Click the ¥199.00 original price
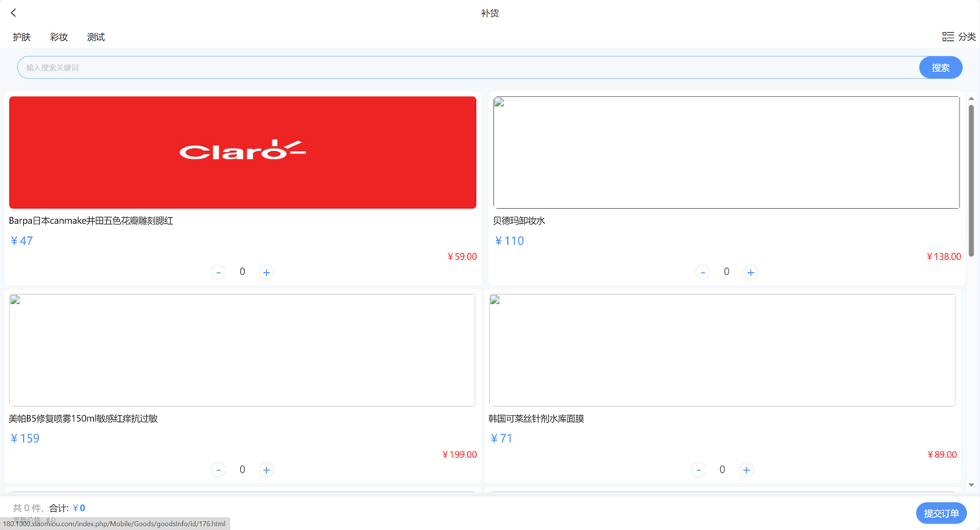Viewport: 980px width, 530px height. (x=460, y=455)
